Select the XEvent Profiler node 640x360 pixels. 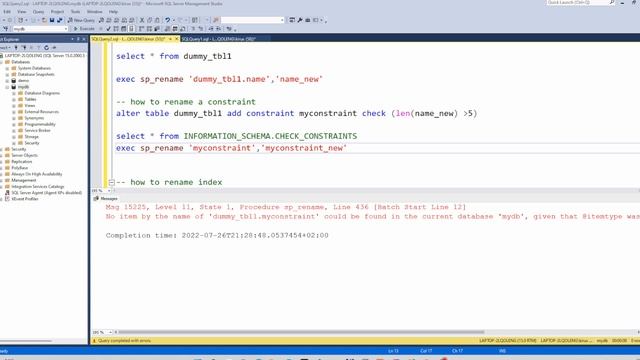click(x=24, y=199)
